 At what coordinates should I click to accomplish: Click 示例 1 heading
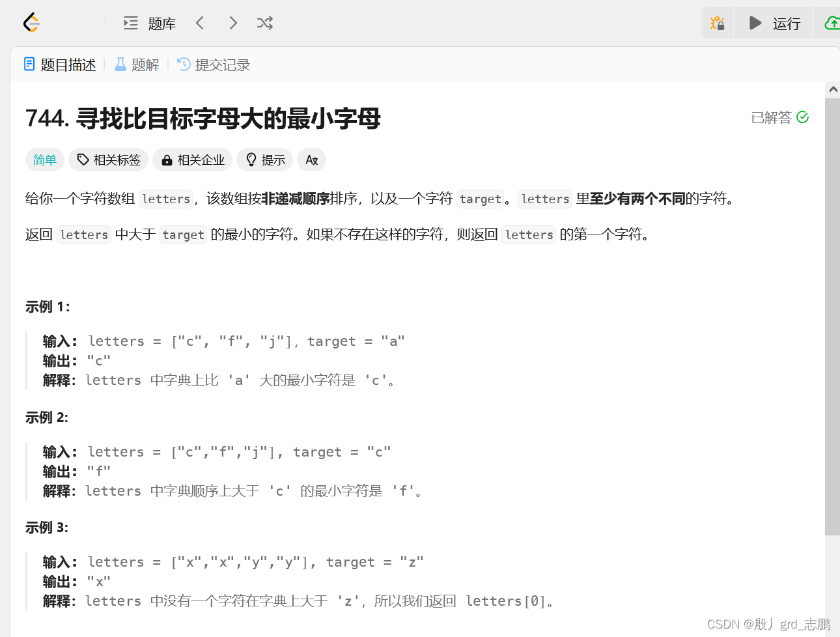(x=48, y=307)
